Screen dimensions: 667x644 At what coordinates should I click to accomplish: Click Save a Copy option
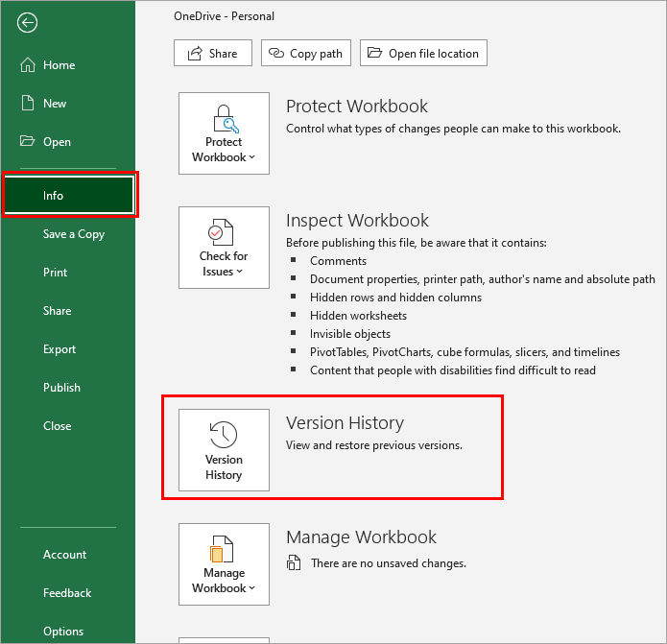coord(73,234)
